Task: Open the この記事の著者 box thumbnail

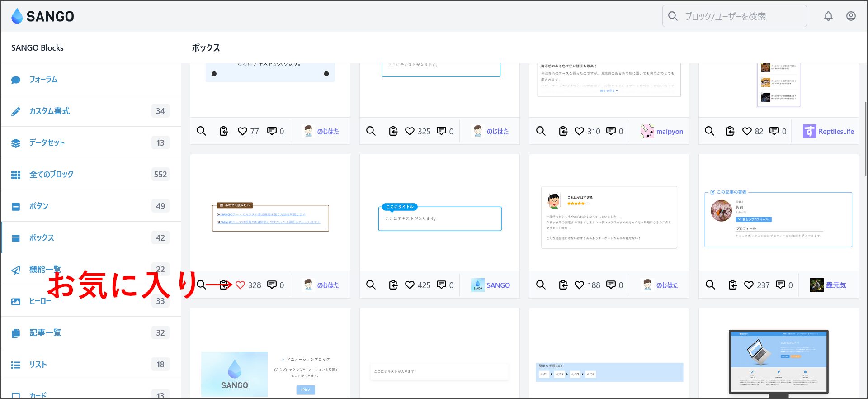Action: 778,219
